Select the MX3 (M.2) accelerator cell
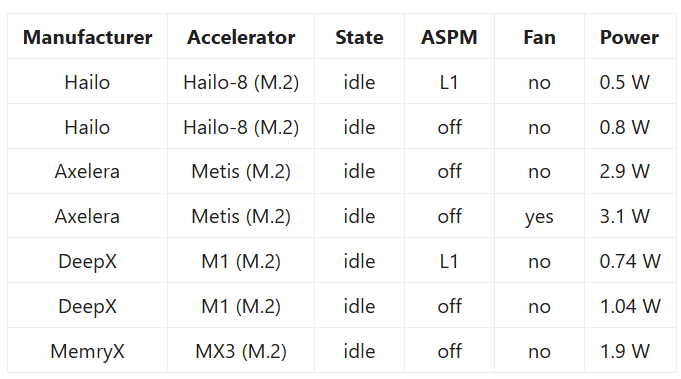This screenshot has width=681, height=379. point(241,351)
